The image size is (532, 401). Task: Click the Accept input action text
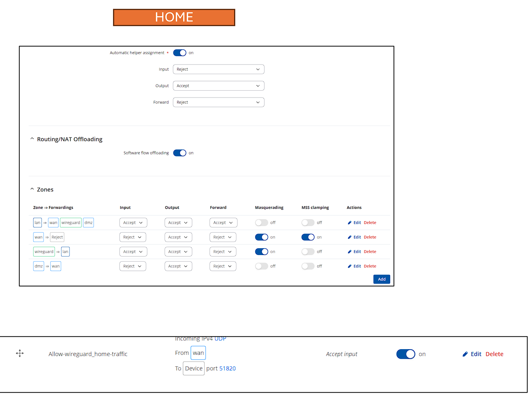tap(342, 354)
